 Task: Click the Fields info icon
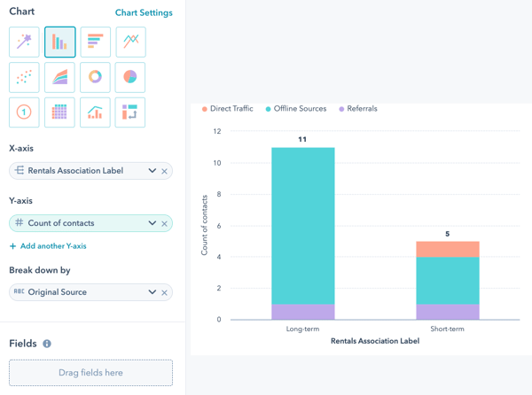click(47, 344)
